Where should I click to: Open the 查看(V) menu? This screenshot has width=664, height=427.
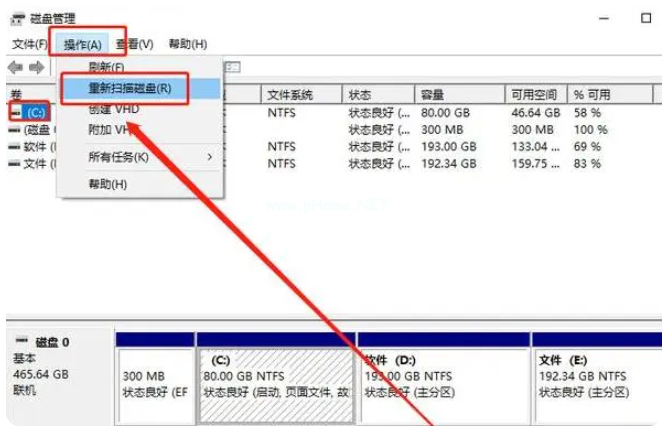pos(134,44)
